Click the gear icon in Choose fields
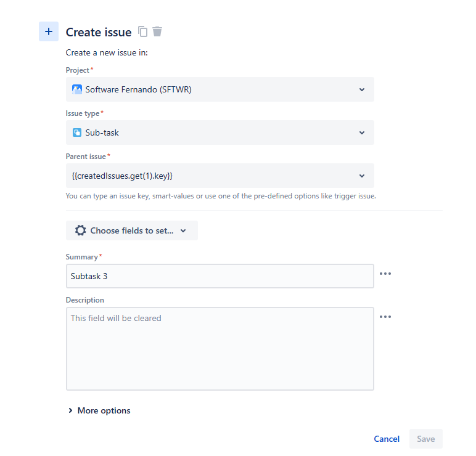 [80, 230]
